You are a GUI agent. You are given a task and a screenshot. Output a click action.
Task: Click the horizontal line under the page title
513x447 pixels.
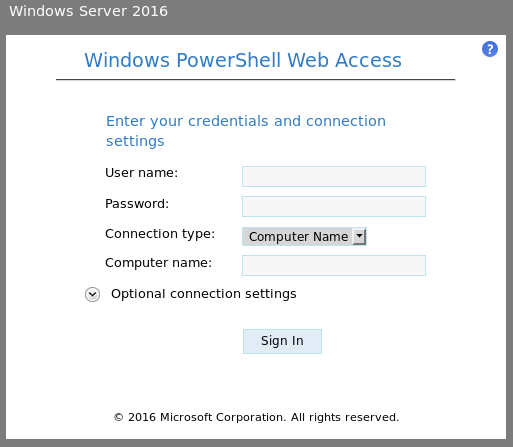coord(255,80)
